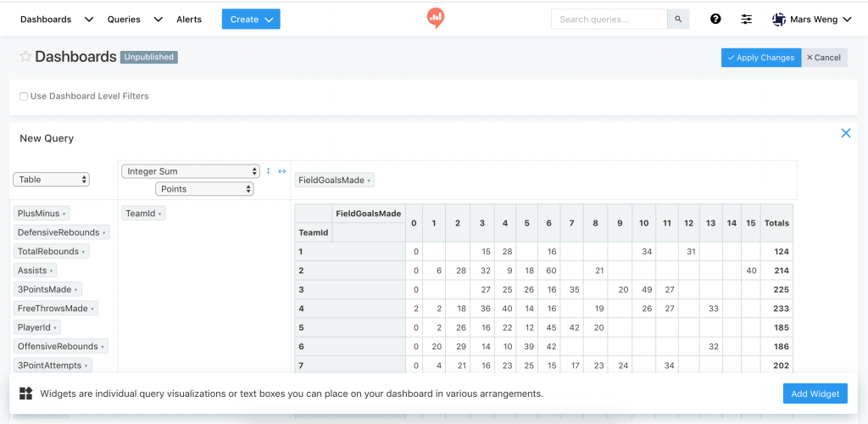This screenshot has width=868, height=424.
Task: Click column header 15 in pivot table
Action: point(751,223)
